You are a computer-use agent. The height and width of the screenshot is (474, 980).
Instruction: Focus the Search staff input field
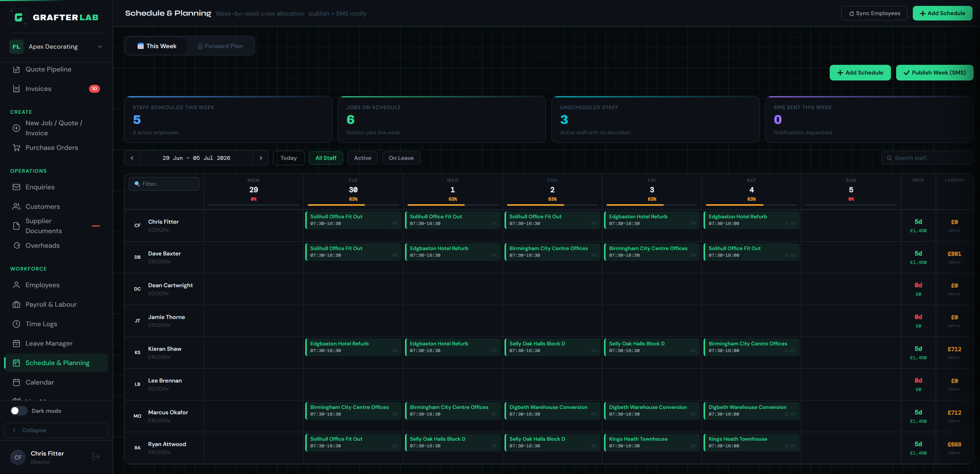coord(927,158)
